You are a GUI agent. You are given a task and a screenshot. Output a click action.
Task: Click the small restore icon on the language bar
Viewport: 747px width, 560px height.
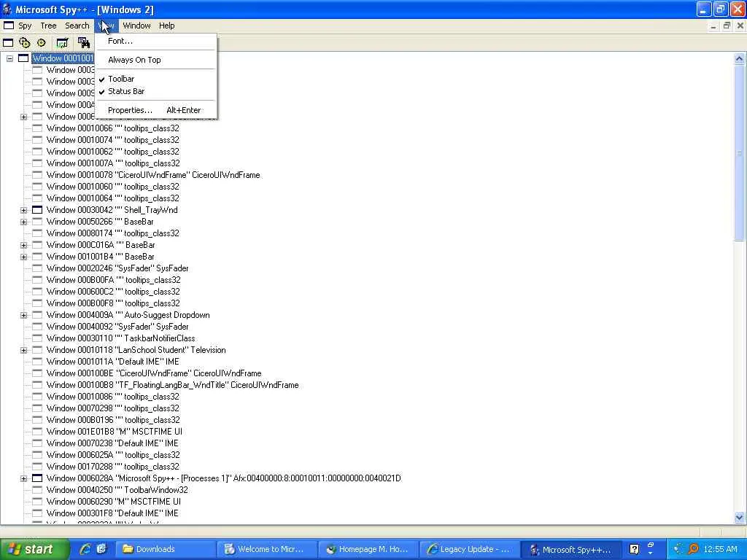[651, 545]
